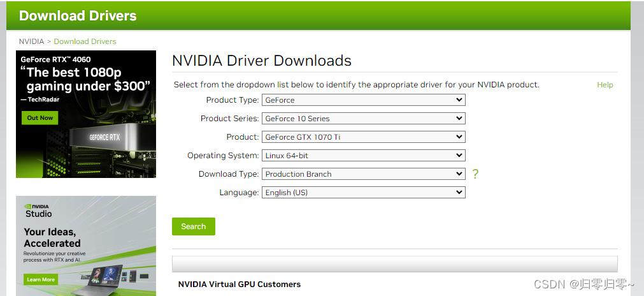Click NVIDIA in the breadcrumb

(x=31, y=41)
